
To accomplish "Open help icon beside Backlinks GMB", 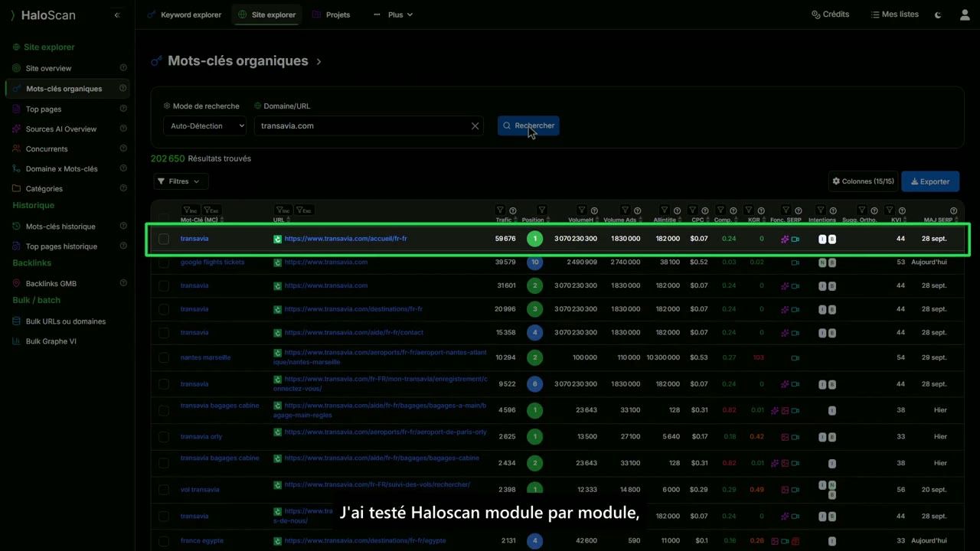I will [123, 283].
